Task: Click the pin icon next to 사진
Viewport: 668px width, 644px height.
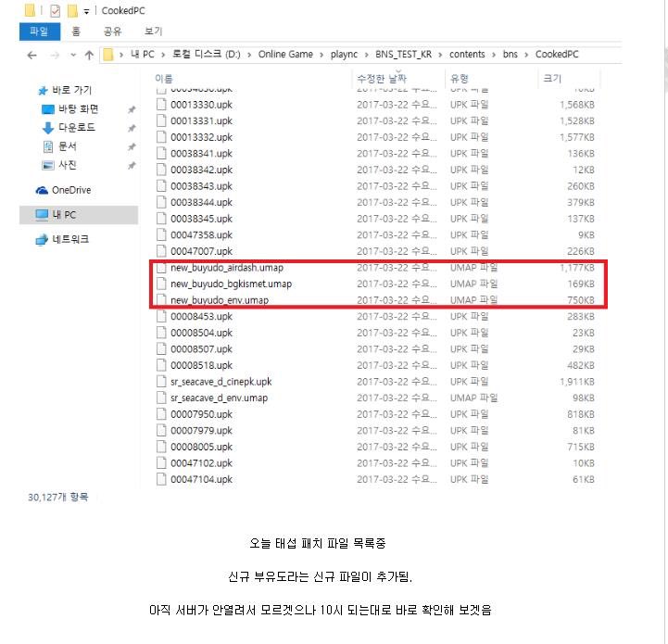Action: [x=132, y=165]
